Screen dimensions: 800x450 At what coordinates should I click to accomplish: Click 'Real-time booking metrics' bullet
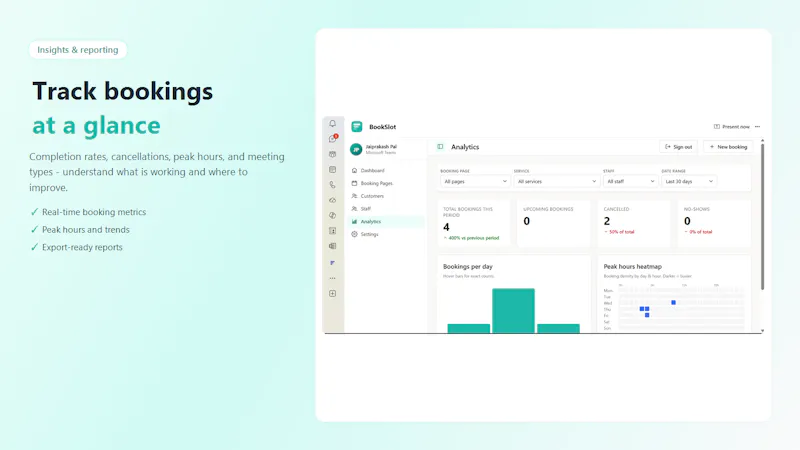point(94,212)
